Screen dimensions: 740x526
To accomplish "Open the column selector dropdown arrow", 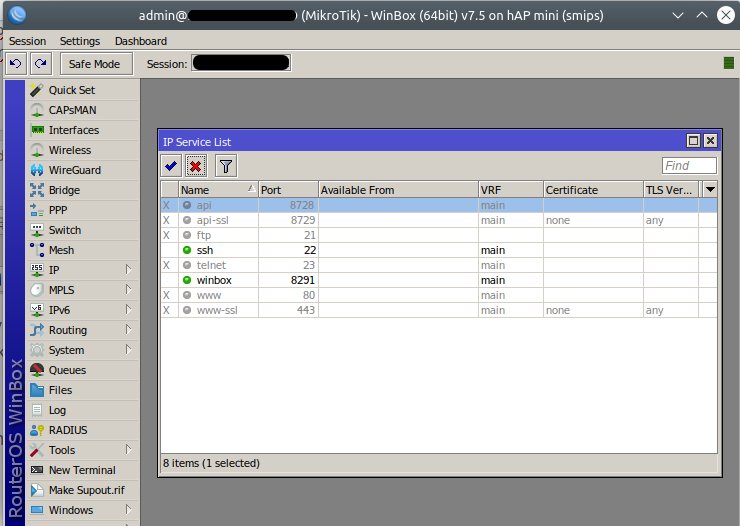I will (710, 190).
